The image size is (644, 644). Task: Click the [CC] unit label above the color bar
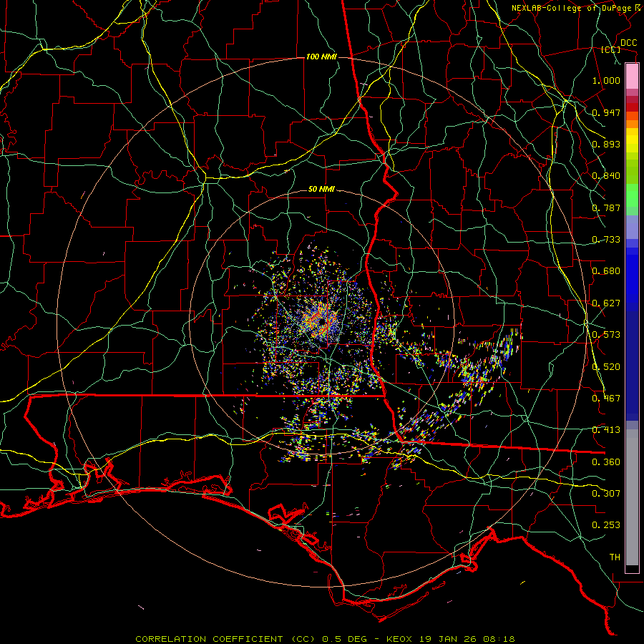point(611,49)
